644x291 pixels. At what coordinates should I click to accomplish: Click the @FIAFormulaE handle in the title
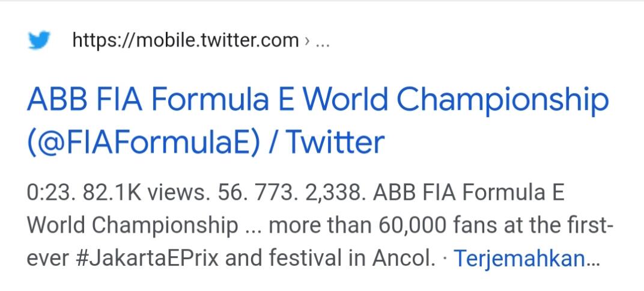(145, 142)
